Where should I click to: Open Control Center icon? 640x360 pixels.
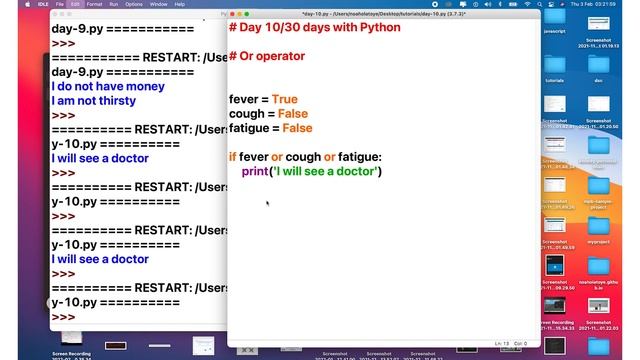551,4
